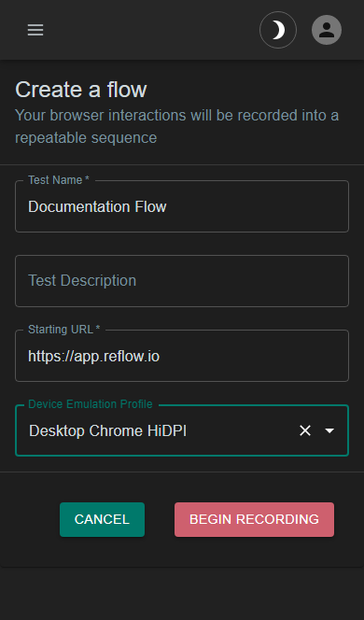Edit the Test Name field
364x620 pixels.
(182, 206)
